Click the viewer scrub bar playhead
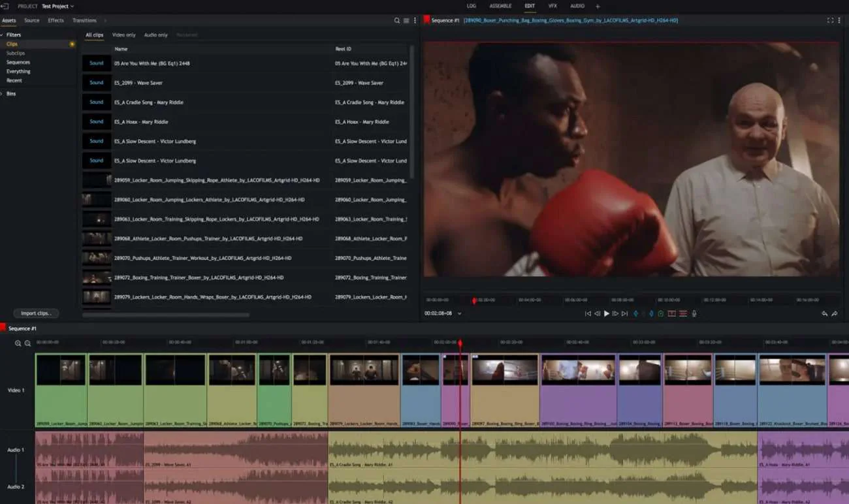 coord(474,300)
